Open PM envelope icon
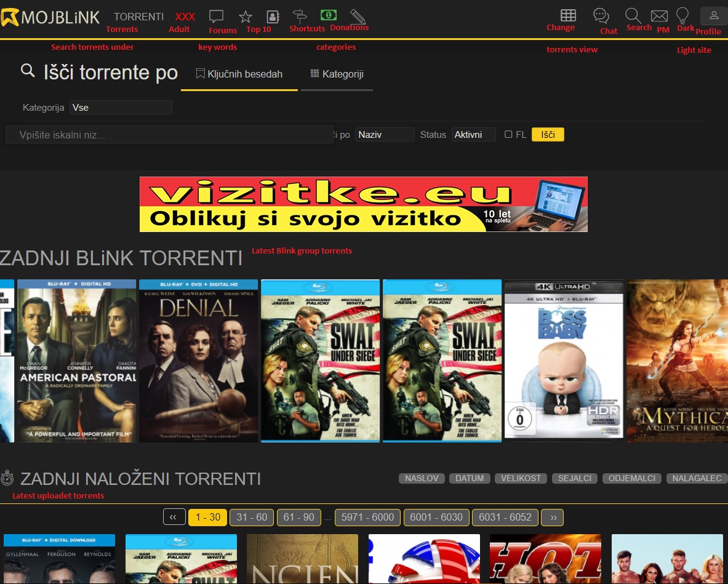728x584 pixels. (x=659, y=16)
